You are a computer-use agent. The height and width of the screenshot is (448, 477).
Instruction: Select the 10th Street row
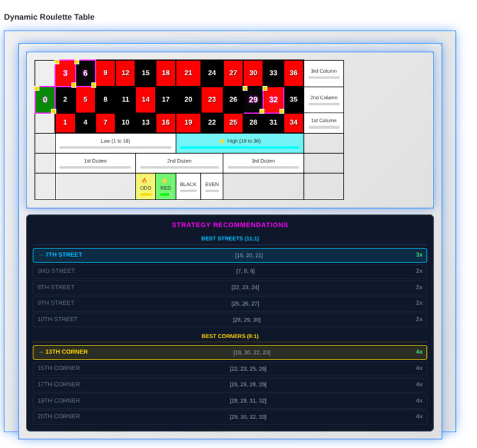point(230,320)
